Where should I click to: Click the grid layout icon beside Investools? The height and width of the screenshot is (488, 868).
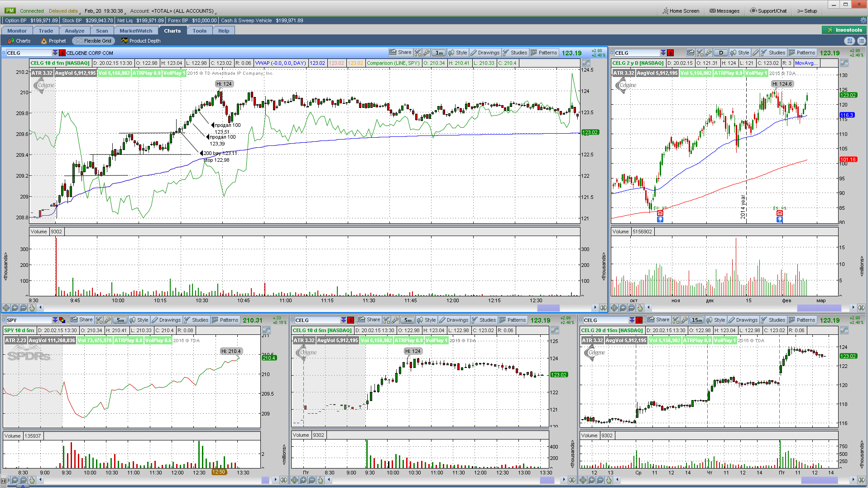(x=849, y=41)
